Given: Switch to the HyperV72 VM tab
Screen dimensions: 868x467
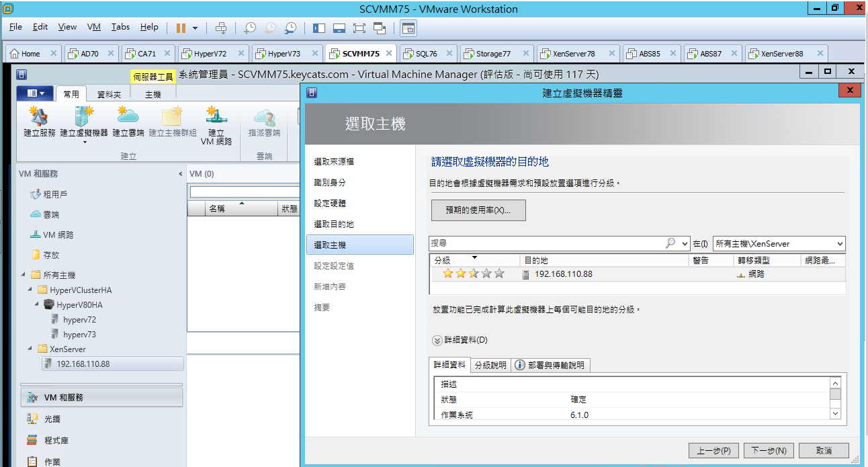Looking at the screenshot, I should pyautogui.click(x=210, y=54).
